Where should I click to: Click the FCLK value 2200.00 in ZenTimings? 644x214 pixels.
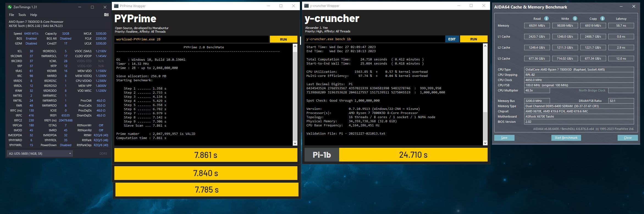[101, 38]
